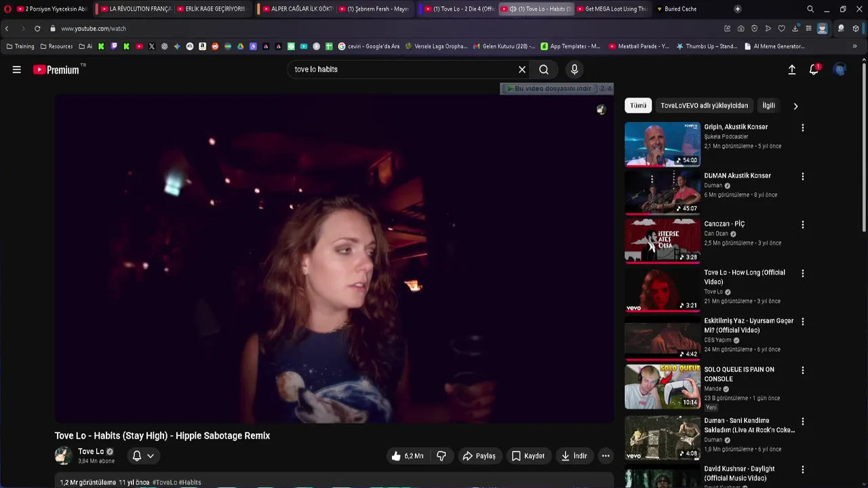Open a new browser tab with plus

click(737, 9)
